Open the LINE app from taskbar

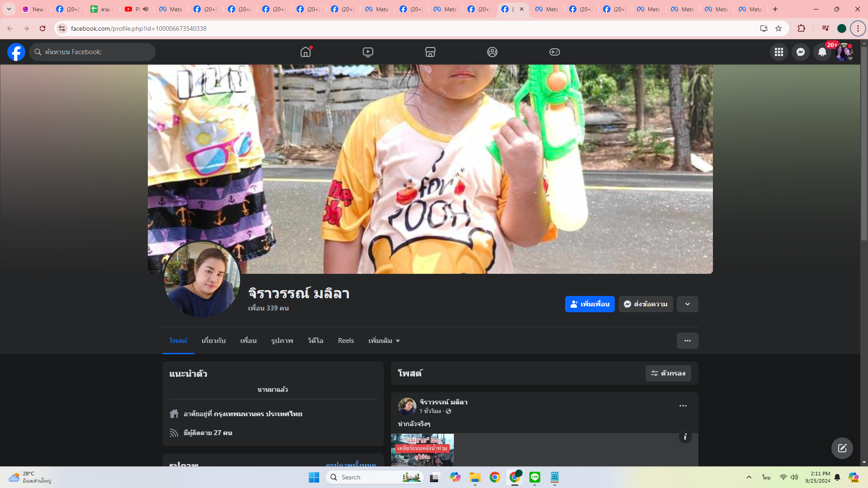(x=534, y=477)
